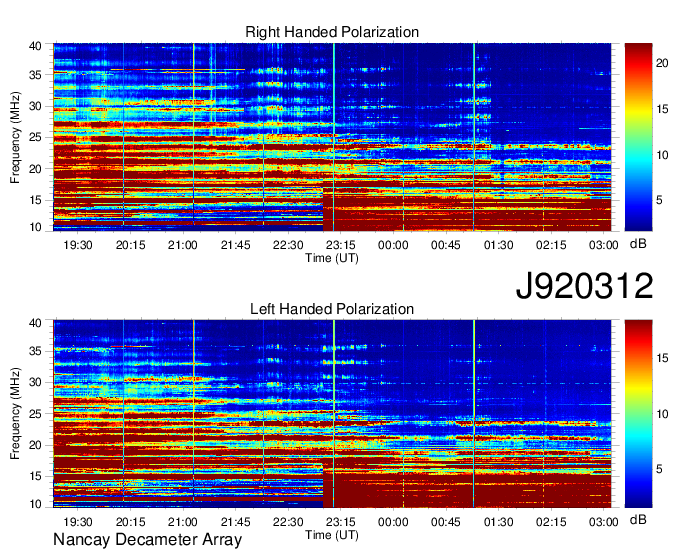680x552 pixels.
Task: Click the 5 dB tick on the upper color bar
Action: (x=659, y=200)
